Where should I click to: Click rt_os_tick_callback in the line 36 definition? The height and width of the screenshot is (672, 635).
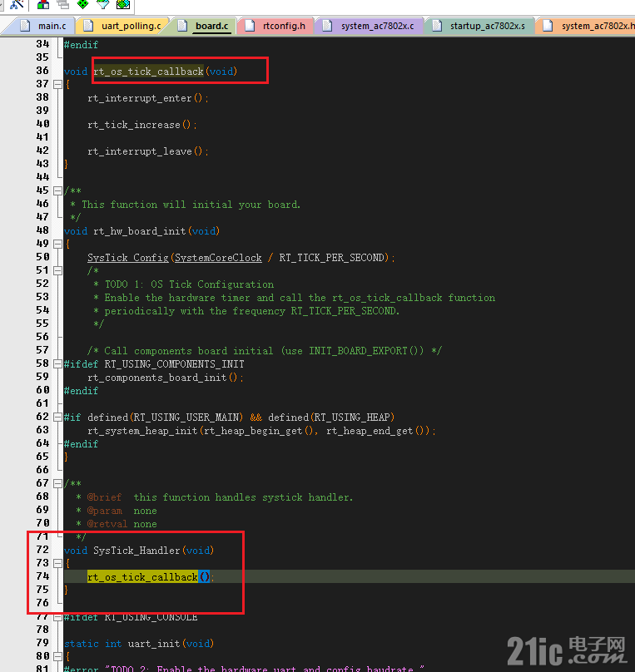(x=148, y=72)
